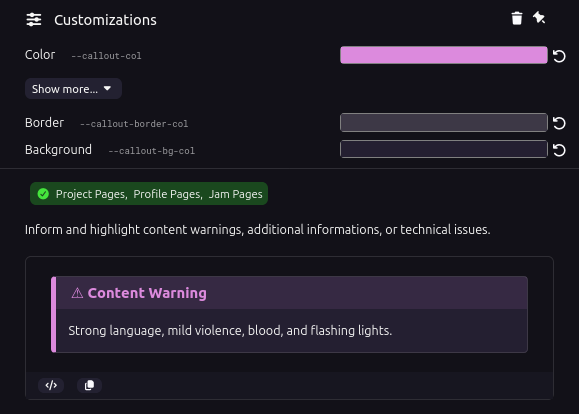
Task: Toggle the pin icon next to trash
Action: (x=539, y=17)
